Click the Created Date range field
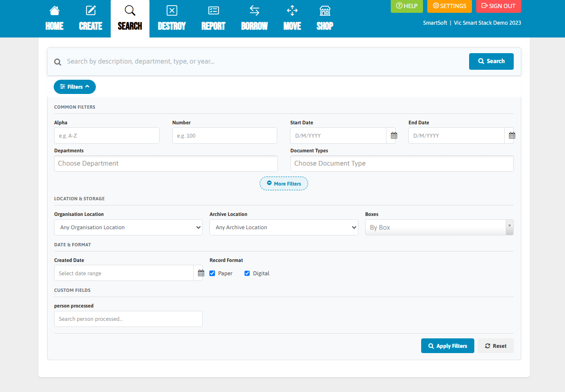The width and height of the screenshot is (565, 392). pos(123,273)
